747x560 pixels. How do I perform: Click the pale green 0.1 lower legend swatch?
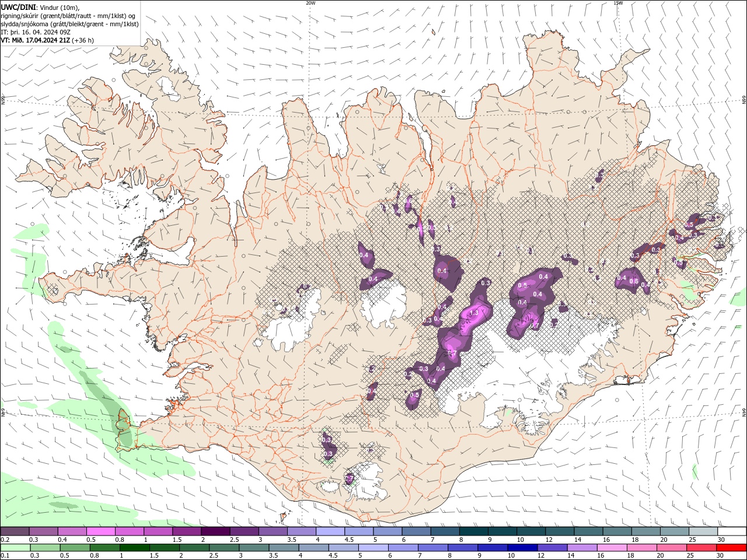16,548
